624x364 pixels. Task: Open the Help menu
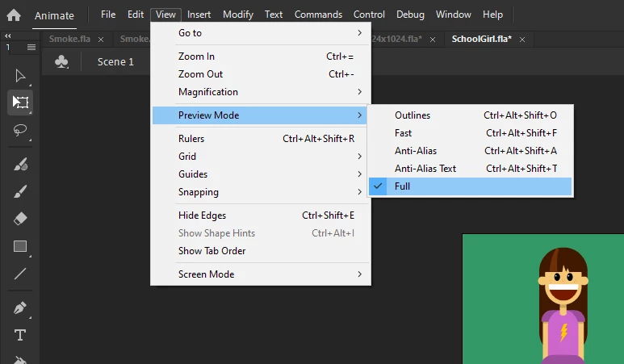(492, 15)
